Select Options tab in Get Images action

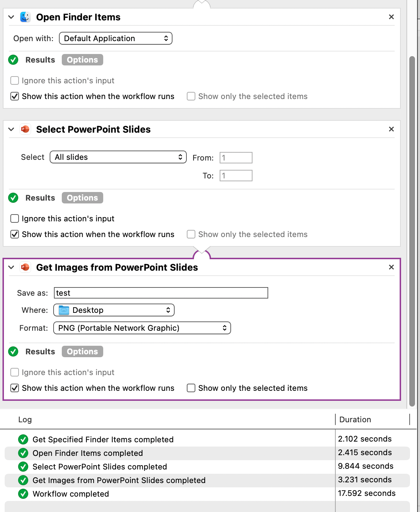[82, 351]
